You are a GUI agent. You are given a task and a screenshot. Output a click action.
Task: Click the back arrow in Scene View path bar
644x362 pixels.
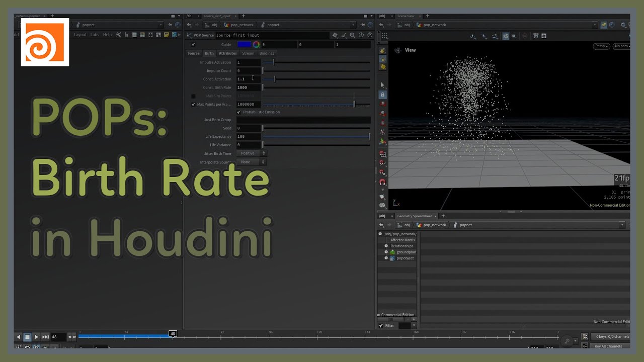point(381,25)
